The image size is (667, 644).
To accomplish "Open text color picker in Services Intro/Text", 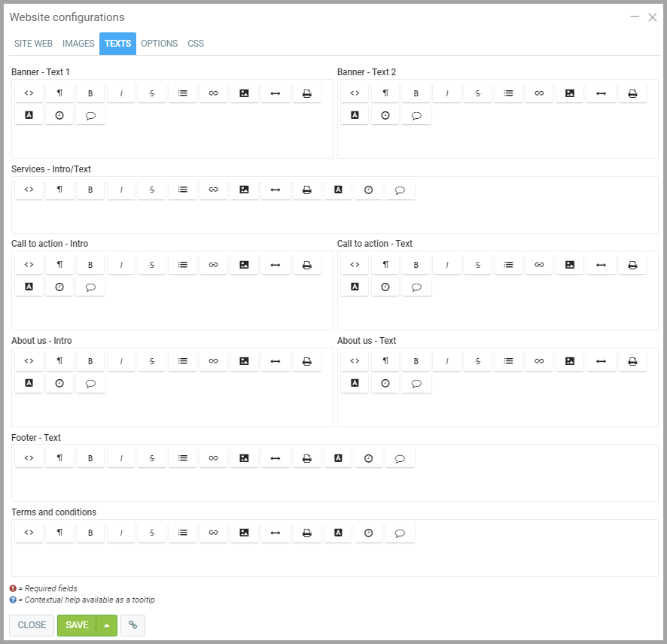I will (x=338, y=190).
